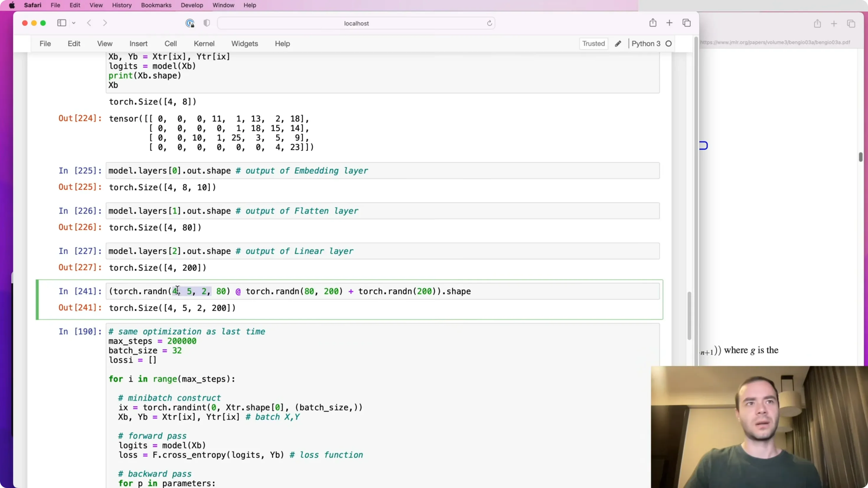The image size is (868, 488).
Task: Open the Jupyter Cell menu
Action: click(171, 43)
